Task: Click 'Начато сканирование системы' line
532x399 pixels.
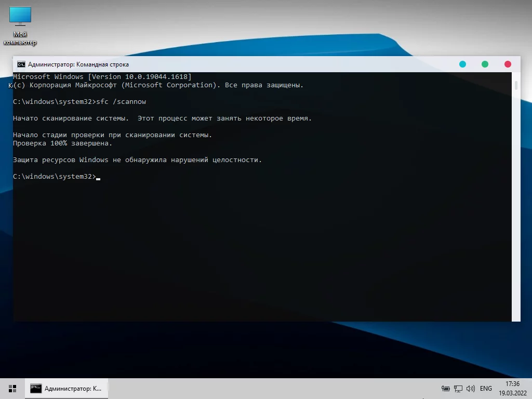Action: point(162,118)
